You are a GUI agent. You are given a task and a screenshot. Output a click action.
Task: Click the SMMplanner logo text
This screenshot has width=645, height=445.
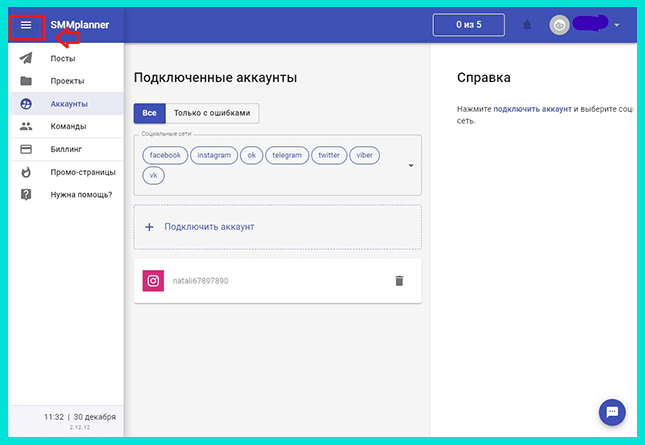click(x=80, y=25)
